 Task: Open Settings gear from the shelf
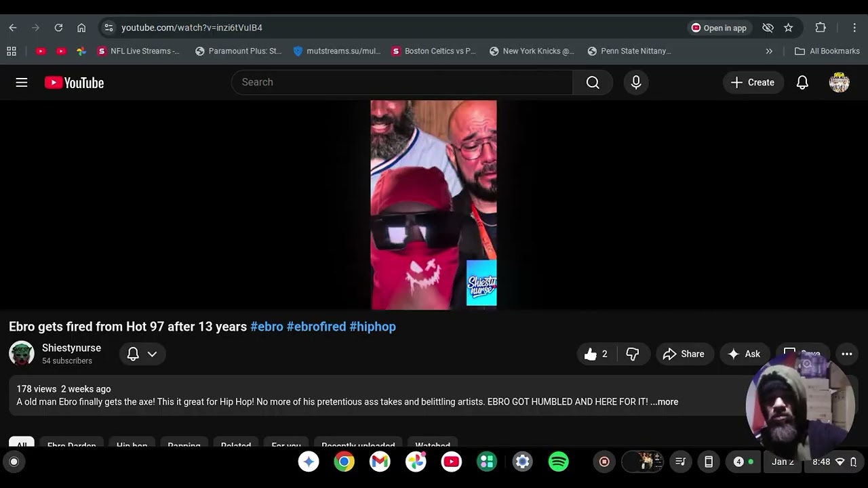click(522, 462)
